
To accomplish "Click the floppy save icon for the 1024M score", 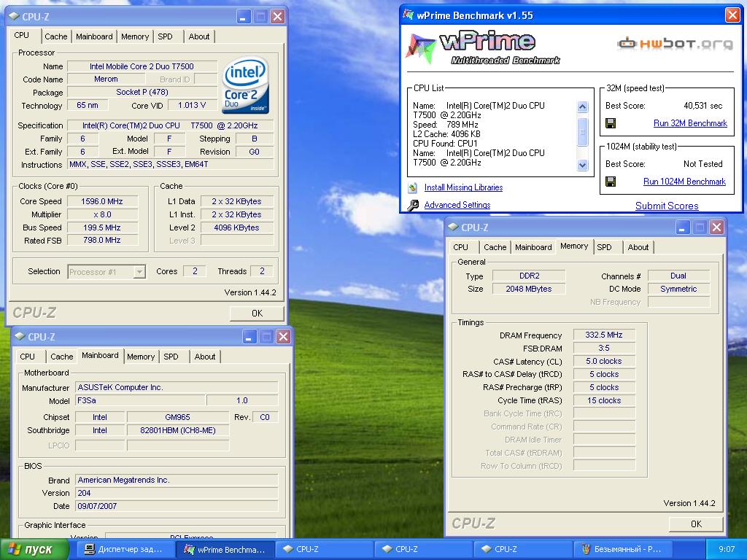I will click(x=611, y=182).
